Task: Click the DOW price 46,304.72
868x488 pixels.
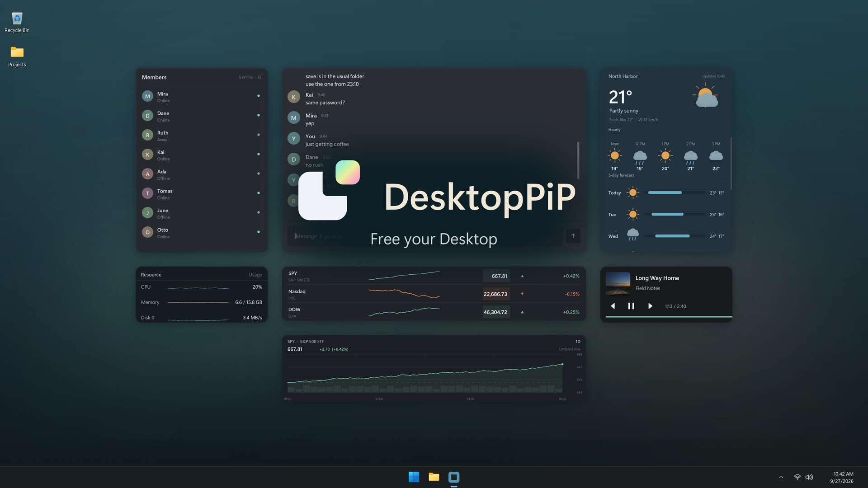Action: point(496,312)
